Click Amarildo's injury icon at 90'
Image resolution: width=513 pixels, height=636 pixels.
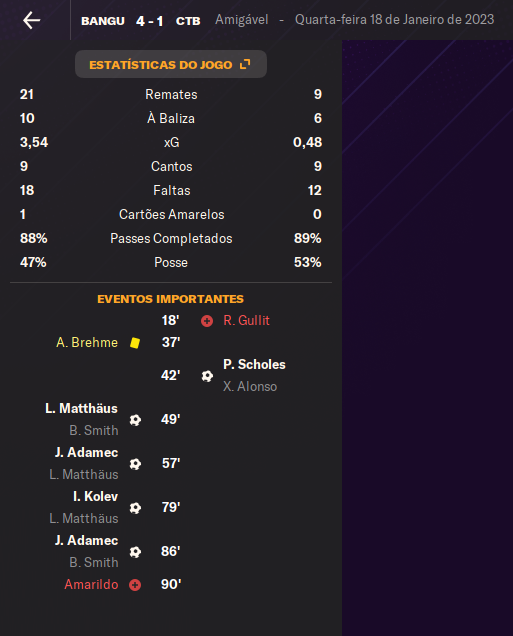[135, 585]
